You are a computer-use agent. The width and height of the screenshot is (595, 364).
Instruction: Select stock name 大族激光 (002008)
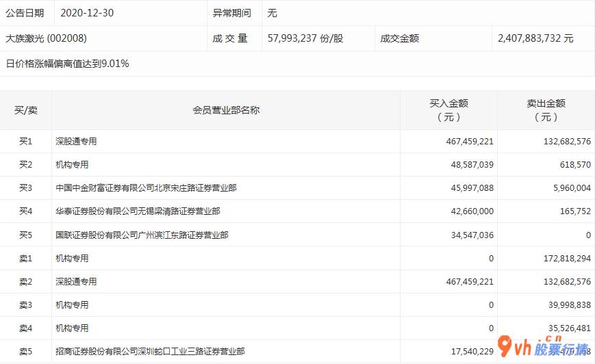tap(46, 38)
